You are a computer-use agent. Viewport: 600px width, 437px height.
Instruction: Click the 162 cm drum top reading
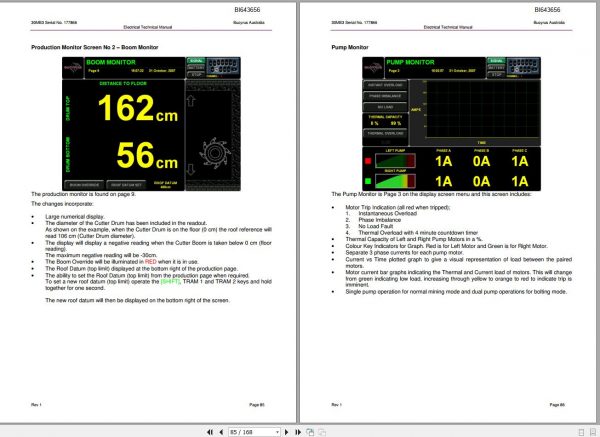coord(138,108)
